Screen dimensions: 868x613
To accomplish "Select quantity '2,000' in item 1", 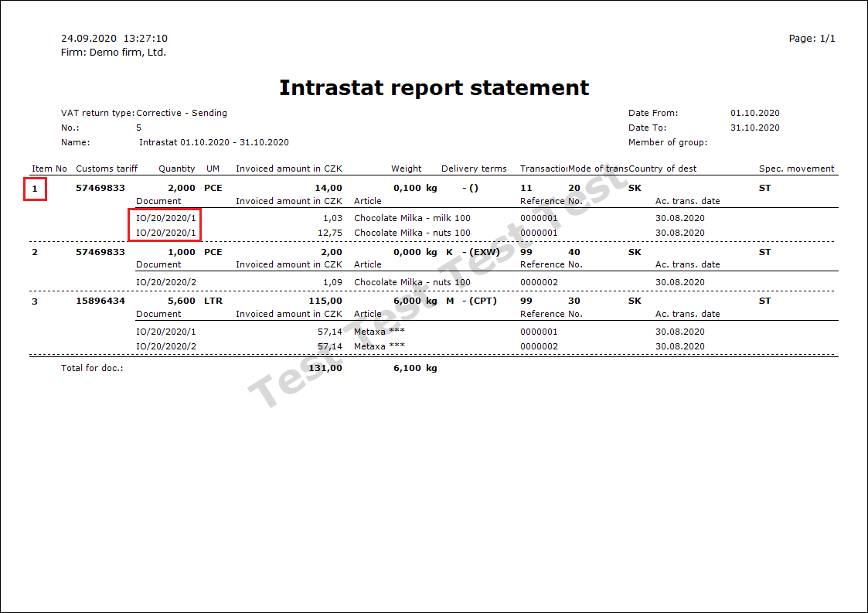I will [182, 188].
